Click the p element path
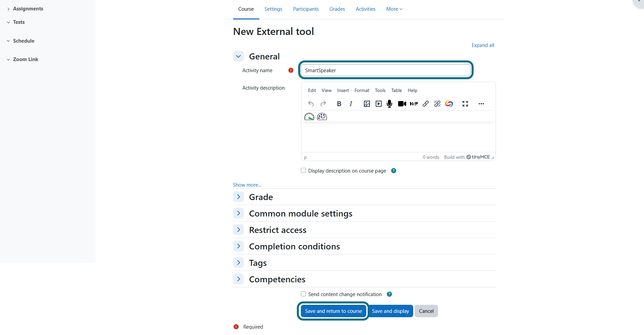 [x=306, y=157]
